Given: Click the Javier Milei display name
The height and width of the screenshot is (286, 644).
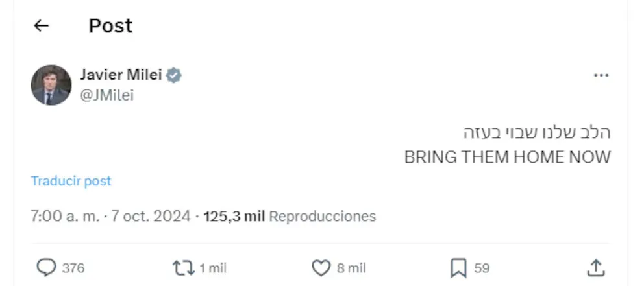Looking at the screenshot, I should 121,75.
